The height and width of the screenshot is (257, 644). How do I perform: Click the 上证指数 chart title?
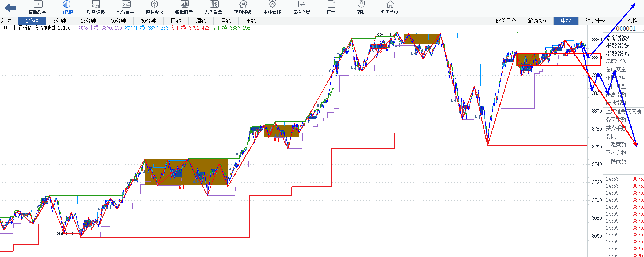tap(22, 28)
